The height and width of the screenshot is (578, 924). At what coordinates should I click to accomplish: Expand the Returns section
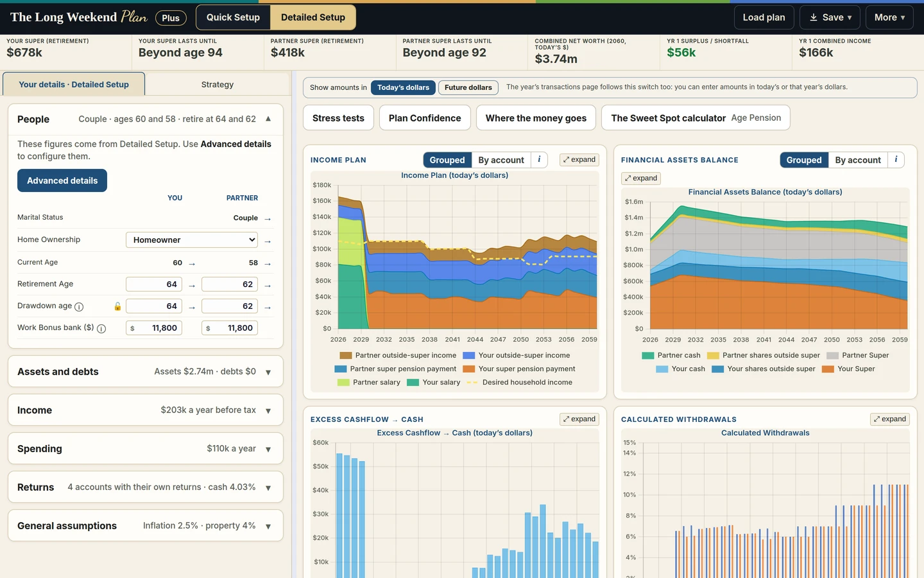pyautogui.click(x=146, y=487)
